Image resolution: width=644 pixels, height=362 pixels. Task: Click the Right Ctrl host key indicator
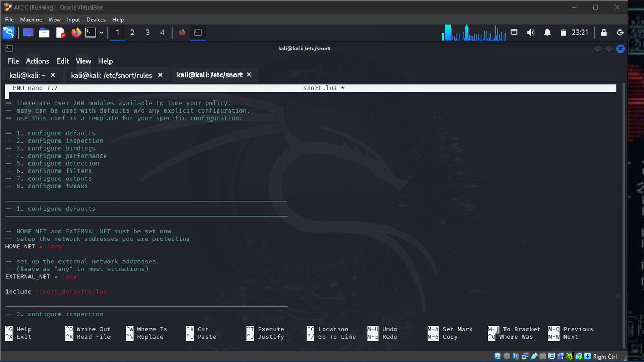coord(605,357)
